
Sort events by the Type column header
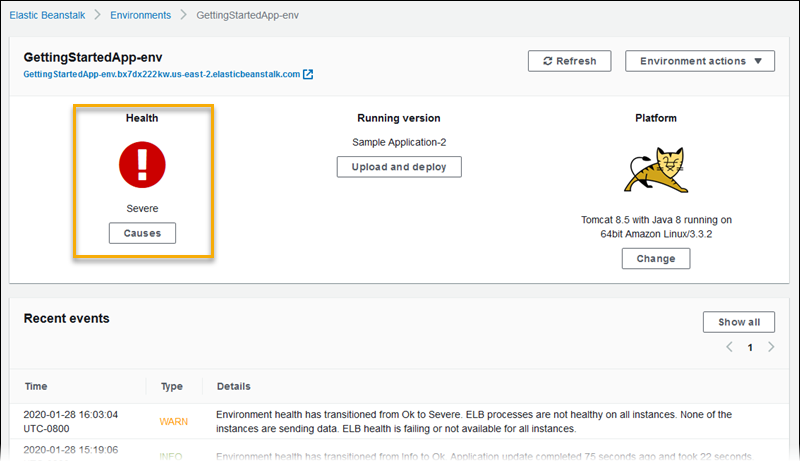click(x=171, y=386)
